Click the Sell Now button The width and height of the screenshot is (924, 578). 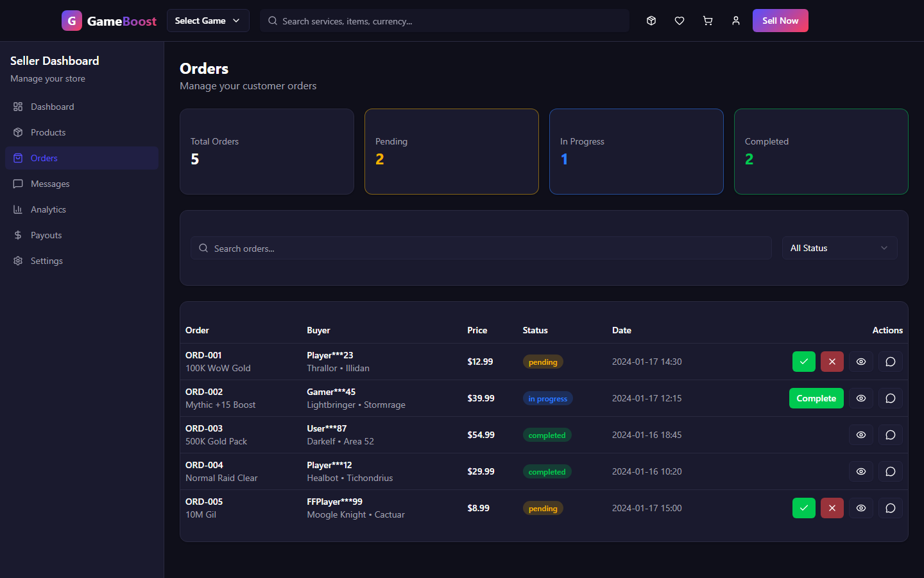pyautogui.click(x=780, y=21)
